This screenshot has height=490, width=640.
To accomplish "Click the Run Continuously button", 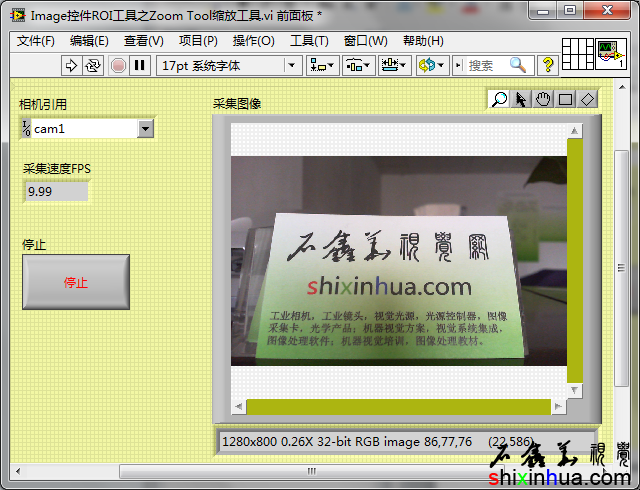I will [x=93, y=65].
